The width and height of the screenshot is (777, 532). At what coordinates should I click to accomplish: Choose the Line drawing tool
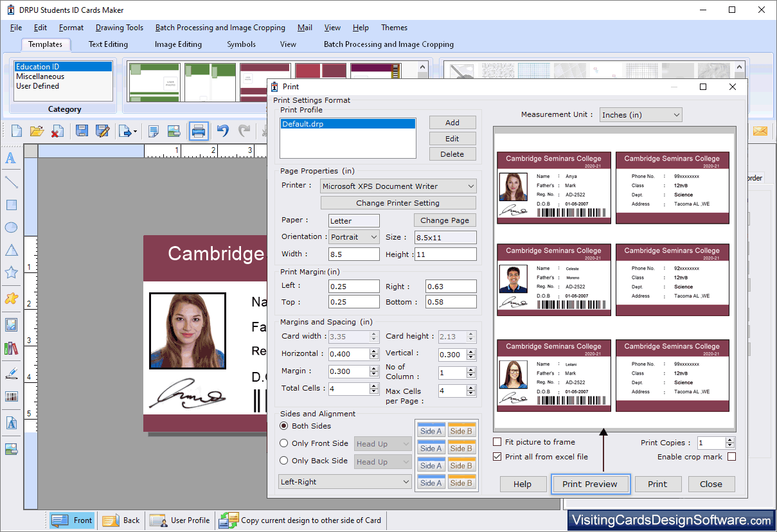coord(11,181)
